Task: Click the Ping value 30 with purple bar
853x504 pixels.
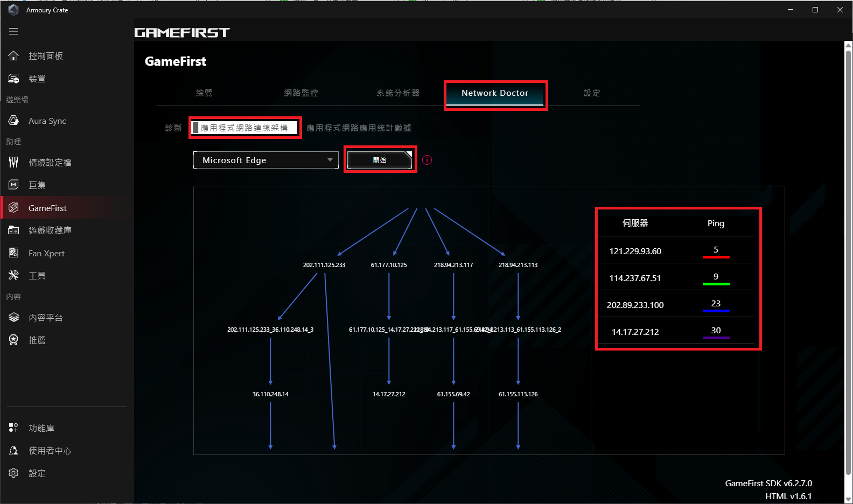Action: point(716,331)
